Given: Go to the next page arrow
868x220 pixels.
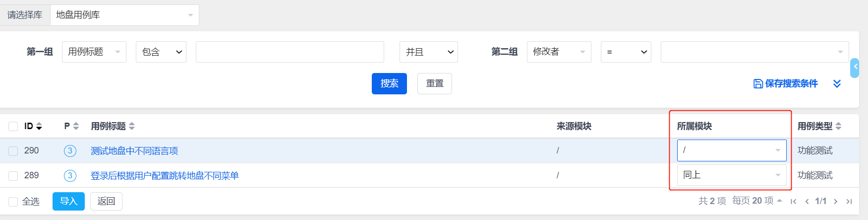Looking at the screenshot, I should 835,201.
